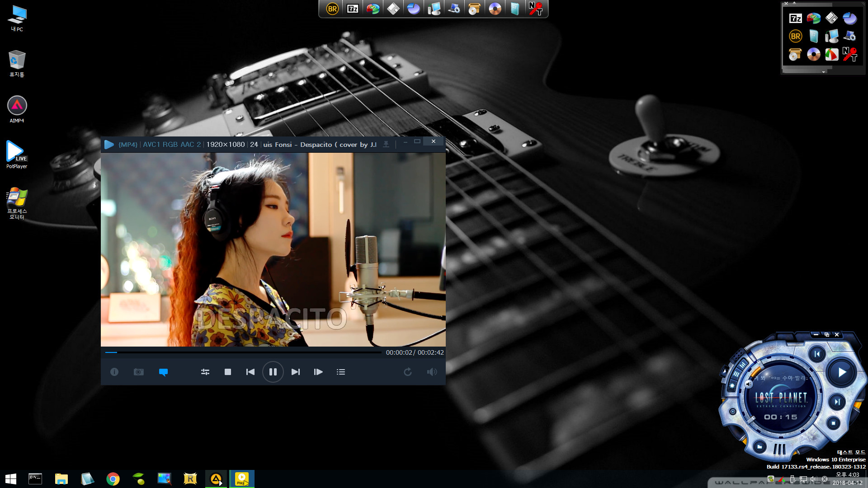Open File Explorer from the taskbar

61,479
